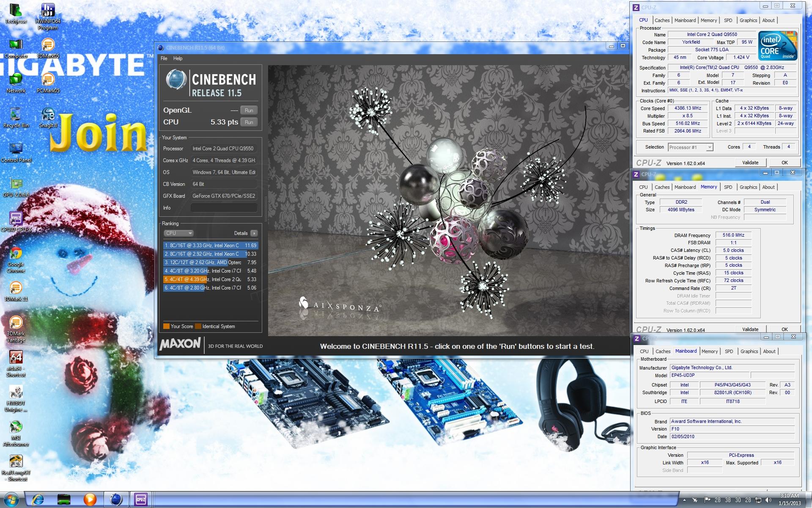This screenshot has height=508, width=812.
Task: Open the aida64 Shortcut desktop icon
Action: pos(16,364)
